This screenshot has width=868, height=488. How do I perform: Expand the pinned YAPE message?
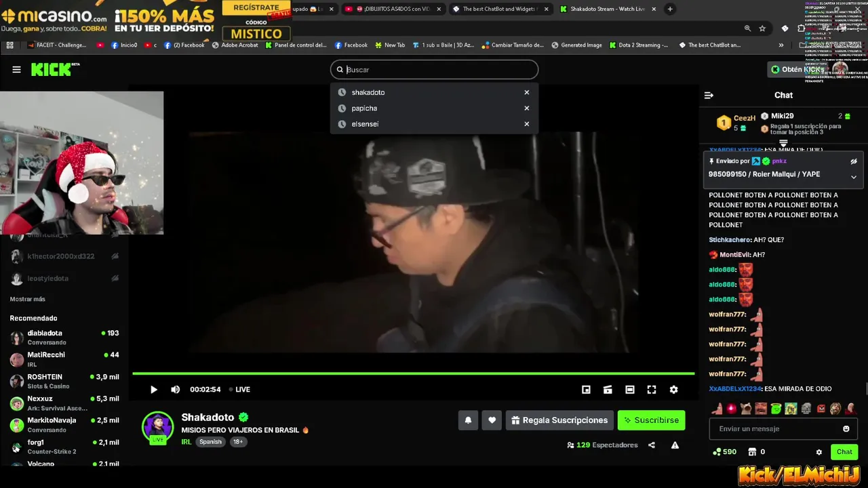pyautogui.click(x=854, y=177)
